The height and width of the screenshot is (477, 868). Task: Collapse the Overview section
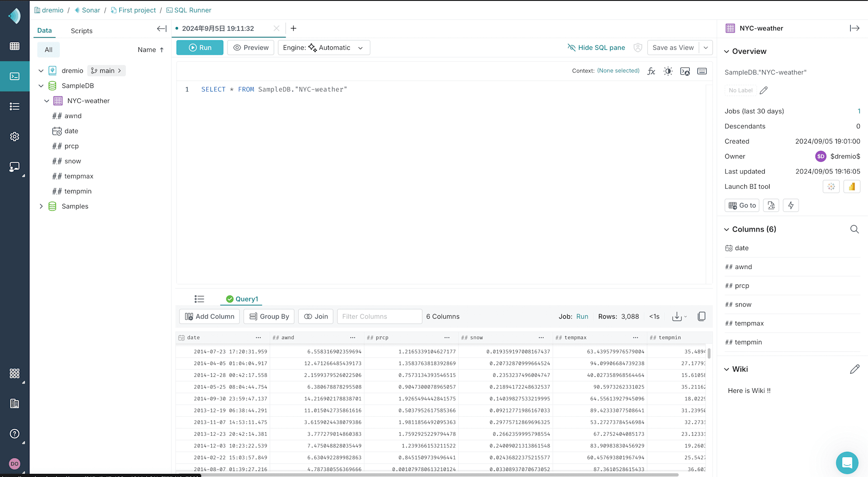coord(727,52)
